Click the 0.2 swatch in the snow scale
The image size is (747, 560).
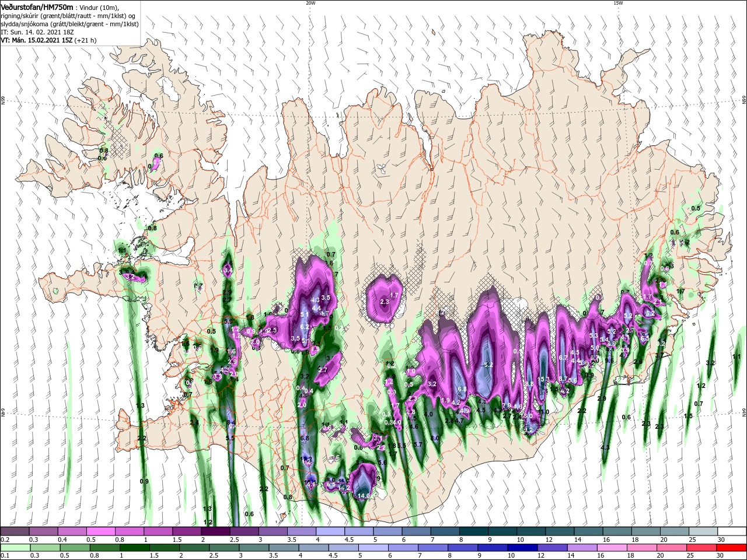tap(15, 531)
